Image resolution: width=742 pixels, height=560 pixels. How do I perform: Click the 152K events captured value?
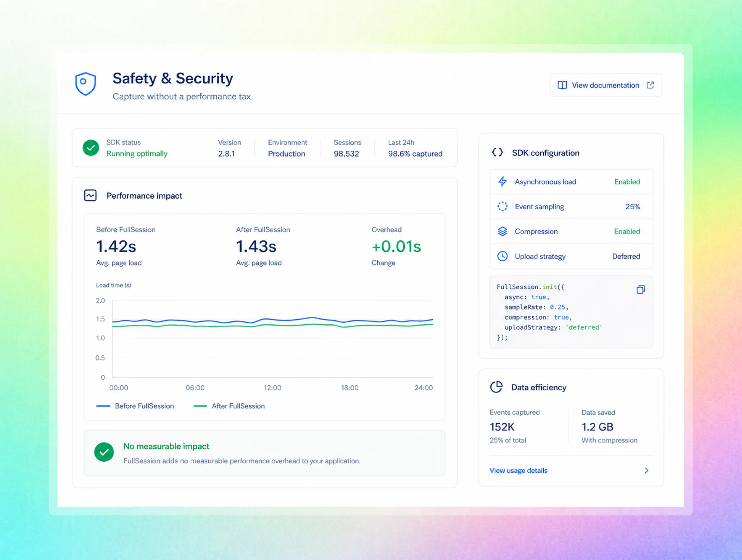pos(502,427)
